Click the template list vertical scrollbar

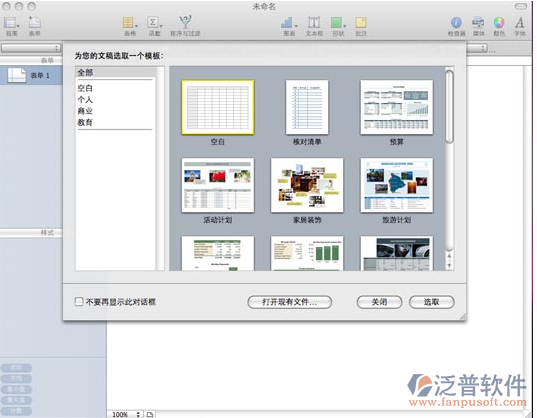[449, 168]
